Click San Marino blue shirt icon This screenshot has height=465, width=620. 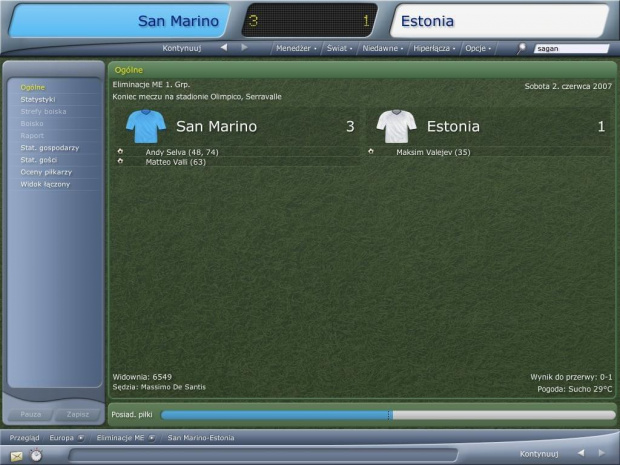pyautogui.click(x=146, y=126)
